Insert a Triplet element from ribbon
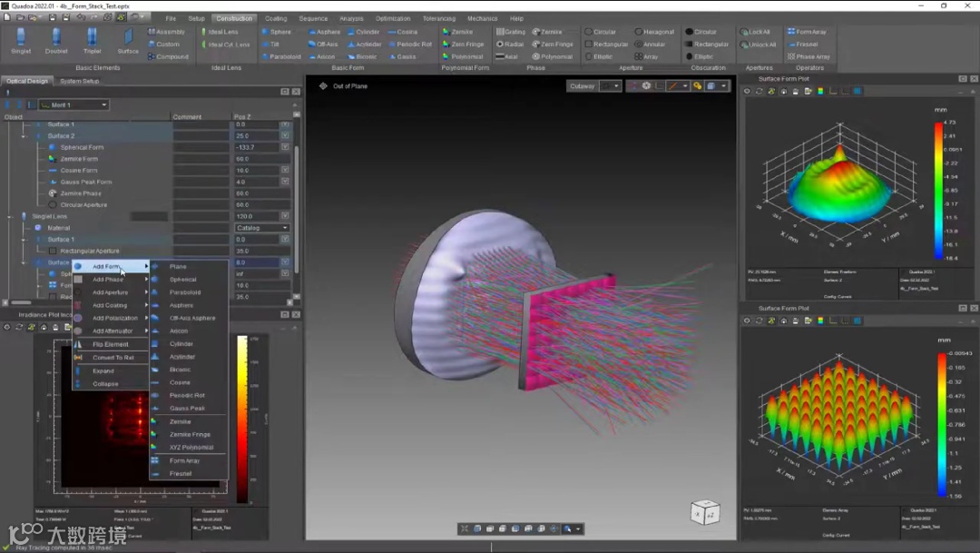 point(93,36)
